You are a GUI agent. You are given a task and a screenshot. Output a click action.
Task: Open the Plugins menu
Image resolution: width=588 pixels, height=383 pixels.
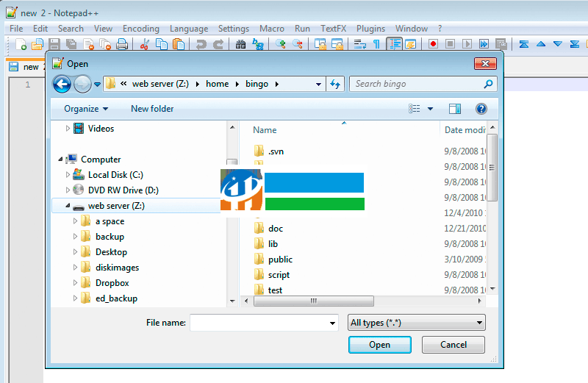click(x=371, y=29)
